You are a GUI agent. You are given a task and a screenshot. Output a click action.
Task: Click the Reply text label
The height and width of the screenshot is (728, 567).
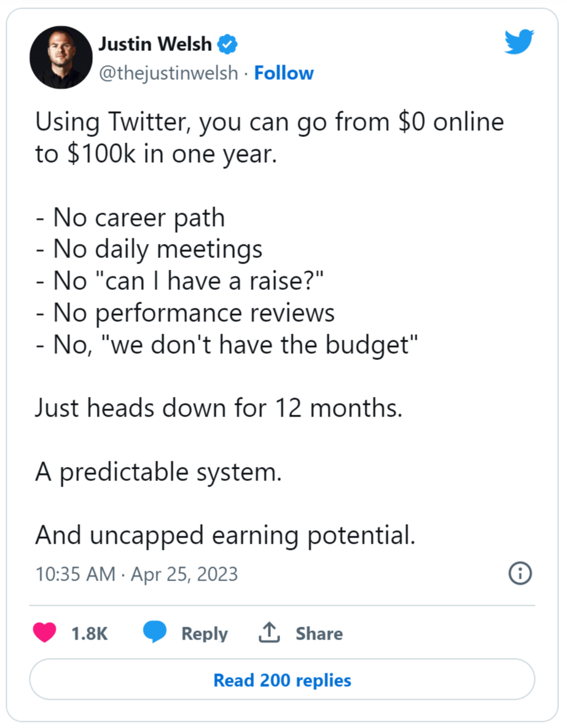[204, 633]
